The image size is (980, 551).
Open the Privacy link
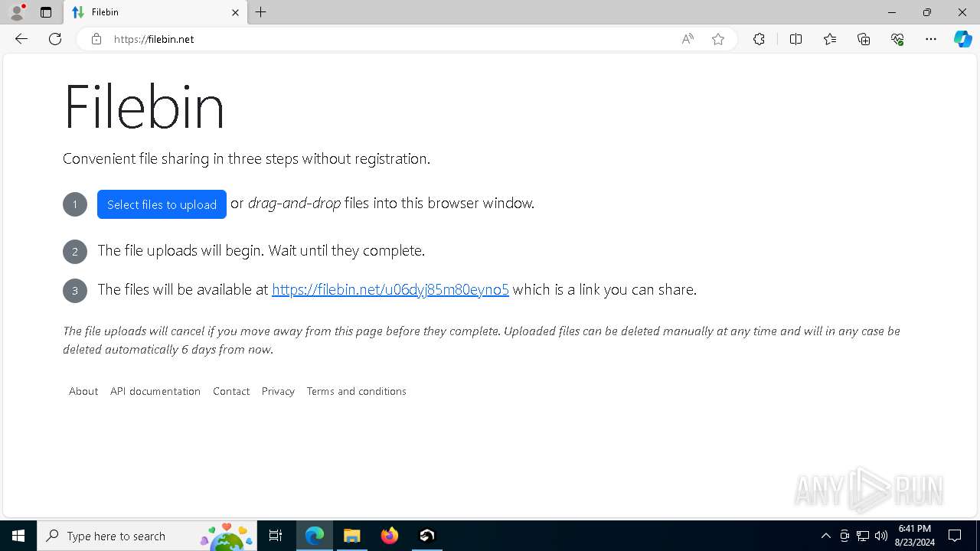278,391
